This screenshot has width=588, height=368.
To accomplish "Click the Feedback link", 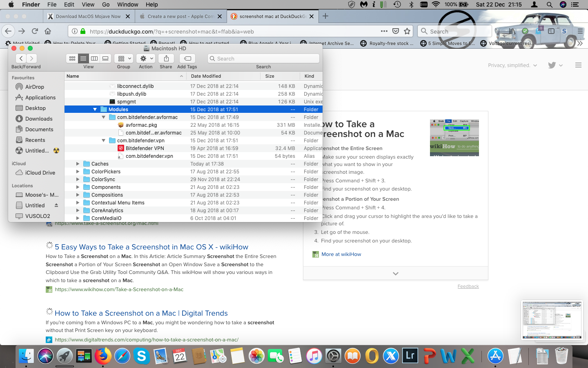I will 468,286.
